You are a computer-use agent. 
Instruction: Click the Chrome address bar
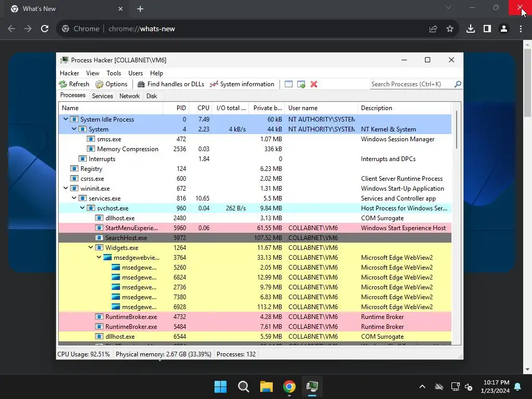pos(258,29)
